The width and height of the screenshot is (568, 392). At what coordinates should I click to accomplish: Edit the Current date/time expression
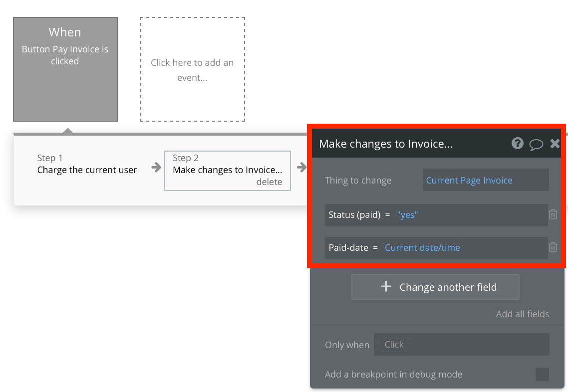point(422,248)
